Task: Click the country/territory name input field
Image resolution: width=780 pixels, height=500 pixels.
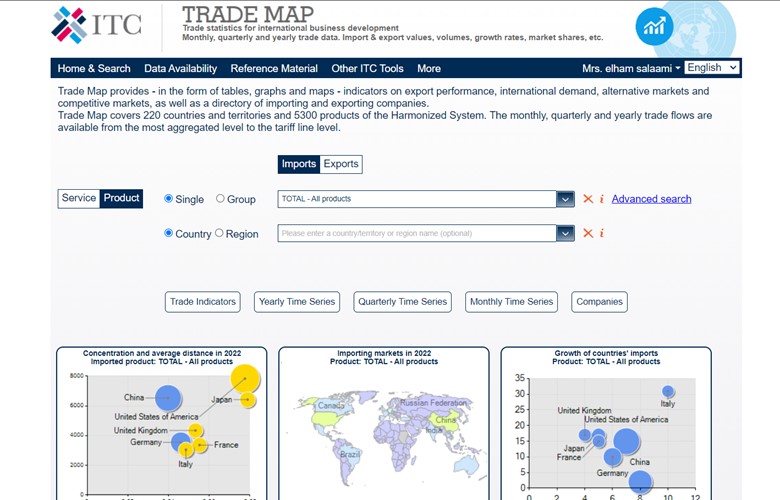Action: coord(417,233)
